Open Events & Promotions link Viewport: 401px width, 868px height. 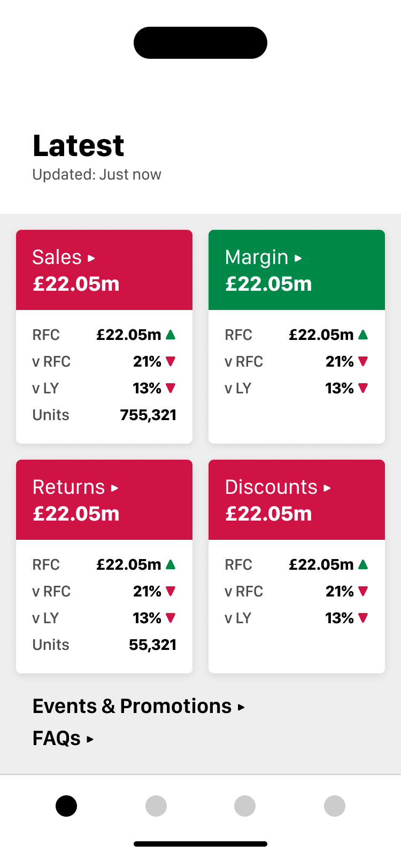point(138,706)
